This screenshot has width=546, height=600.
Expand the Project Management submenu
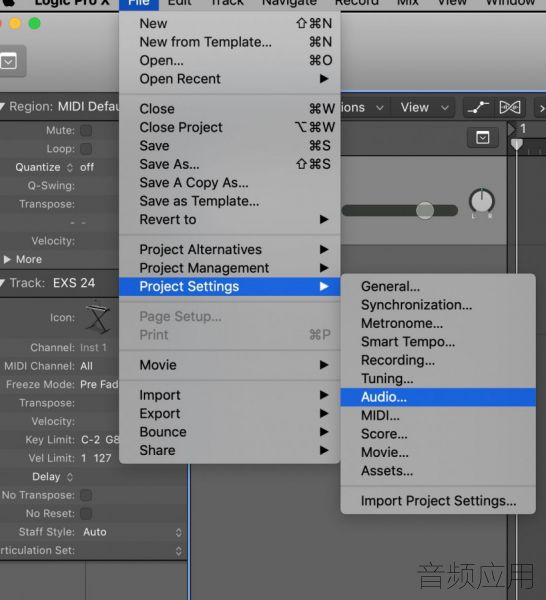[x=230, y=268]
